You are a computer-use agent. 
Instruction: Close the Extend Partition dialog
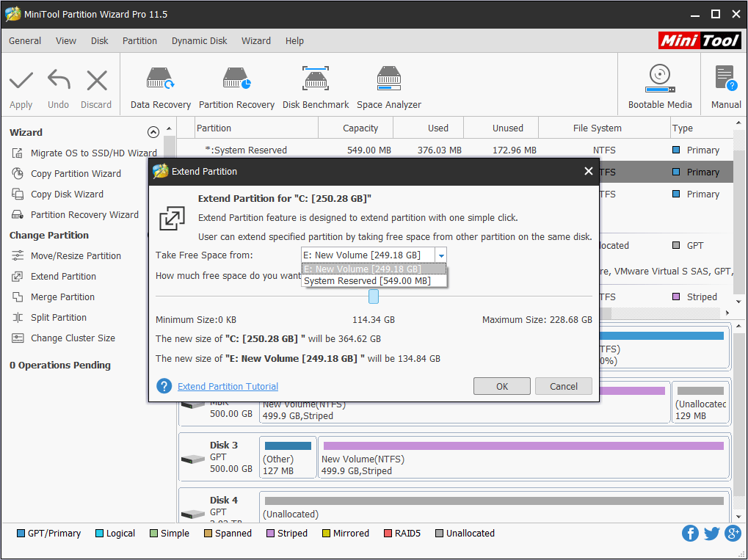tap(589, 171)
